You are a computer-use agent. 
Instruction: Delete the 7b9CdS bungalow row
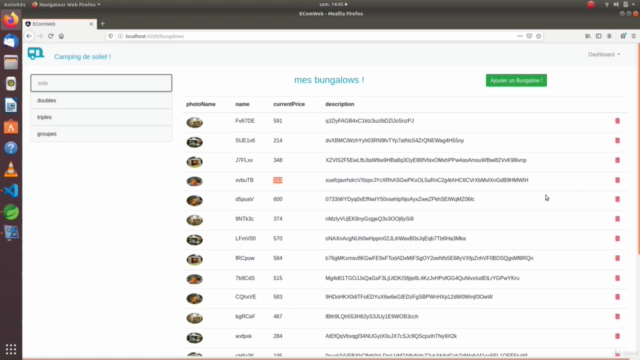pos(617,278)
